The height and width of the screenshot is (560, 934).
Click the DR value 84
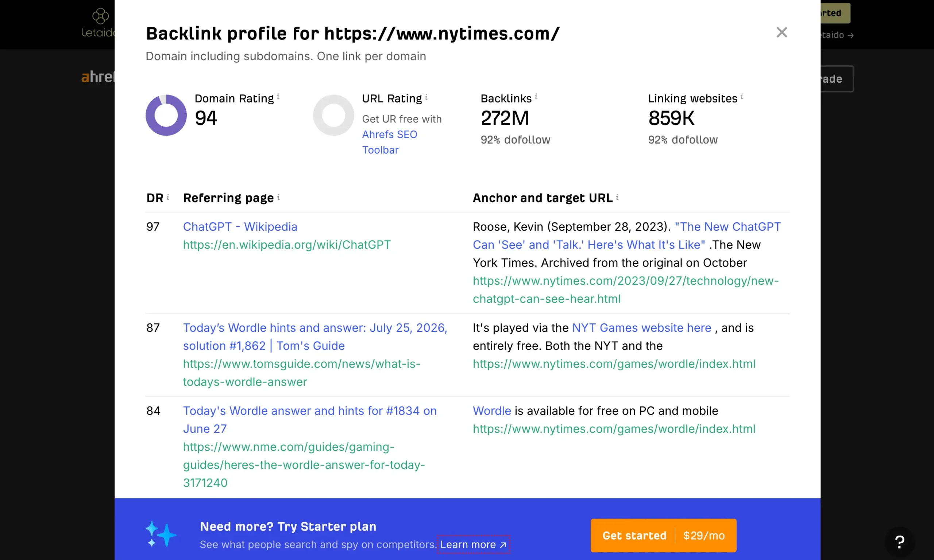pyautogui.click(x=153, y=411)
